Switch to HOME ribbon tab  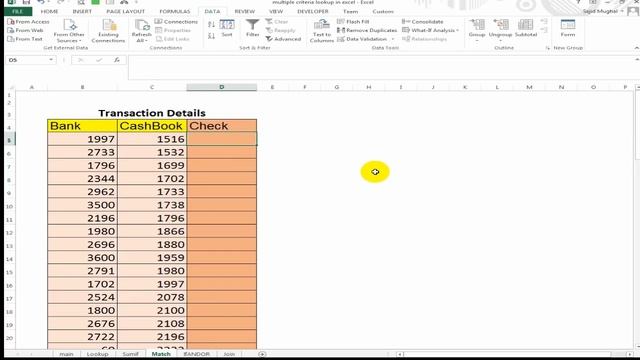pyautogui.click(x=49, y=11)
